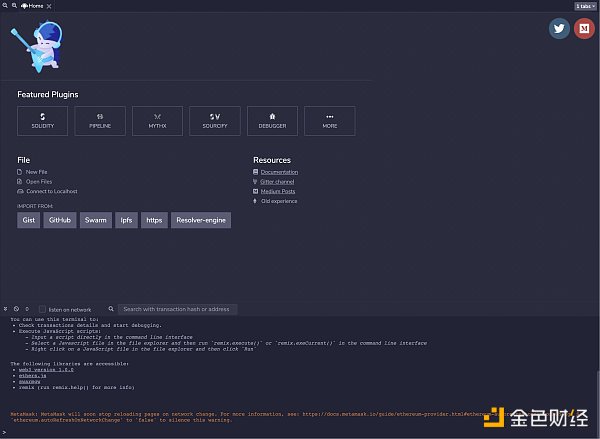The image size is (600, 439).
Task: Open Remix Medium page icon
Action: click(x=585, y=29)
